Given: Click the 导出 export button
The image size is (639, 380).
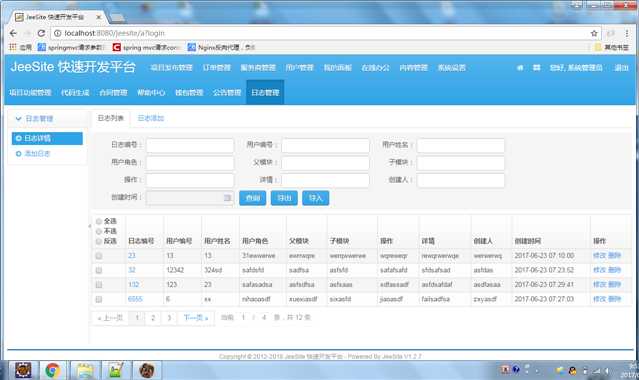Looking at the screenshot, I should pos(284,198).
